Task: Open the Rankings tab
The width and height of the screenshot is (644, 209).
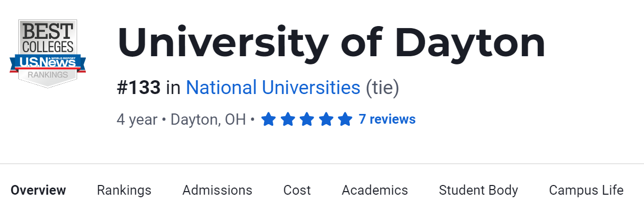Action: tap(124, 191)
